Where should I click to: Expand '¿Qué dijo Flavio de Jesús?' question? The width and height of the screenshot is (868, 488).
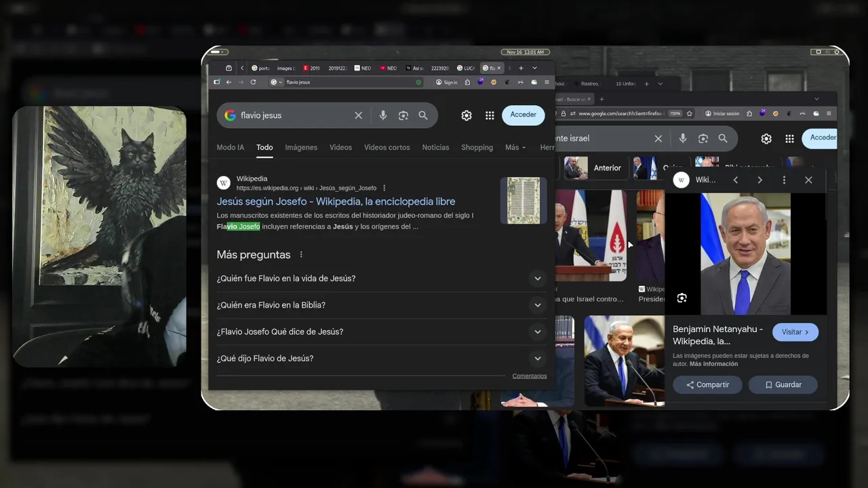tap(381, 359)
